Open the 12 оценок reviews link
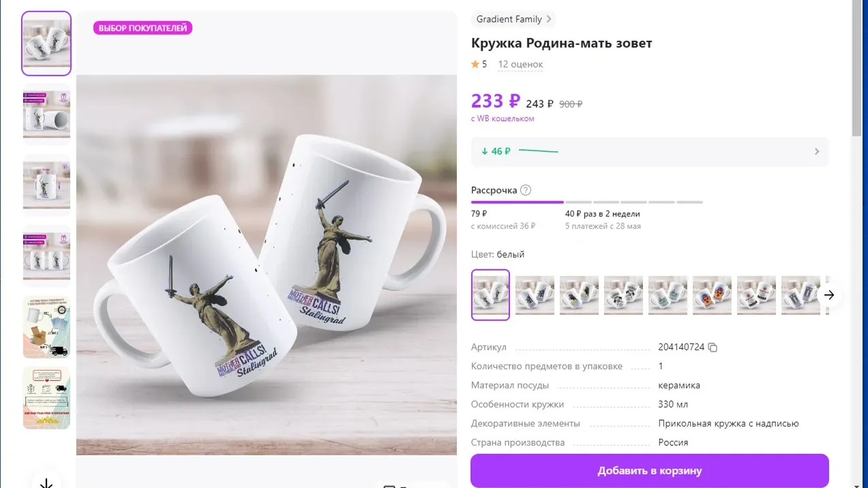Screen dimensions: 868x488 [520, 64]
